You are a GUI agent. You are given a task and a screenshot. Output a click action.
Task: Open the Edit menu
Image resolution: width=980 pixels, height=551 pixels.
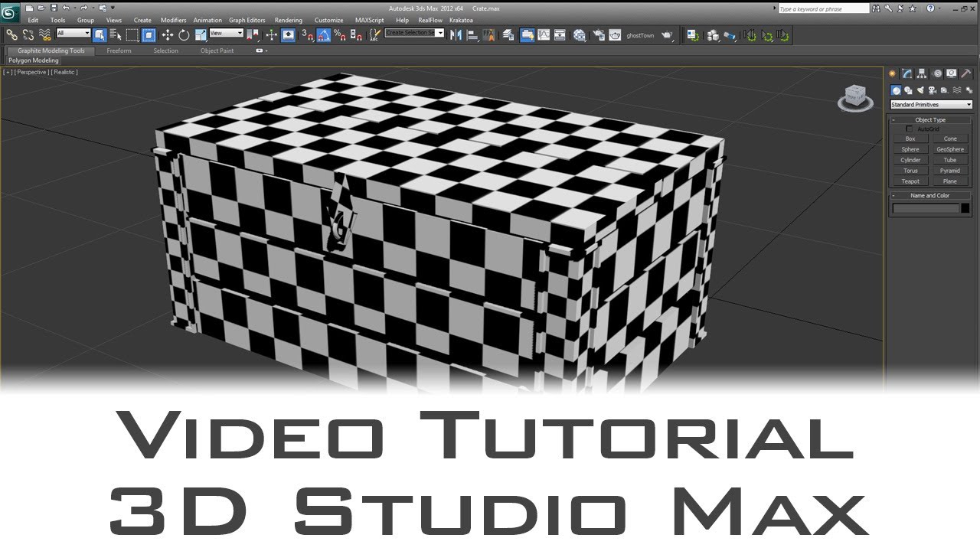point(33,20)
